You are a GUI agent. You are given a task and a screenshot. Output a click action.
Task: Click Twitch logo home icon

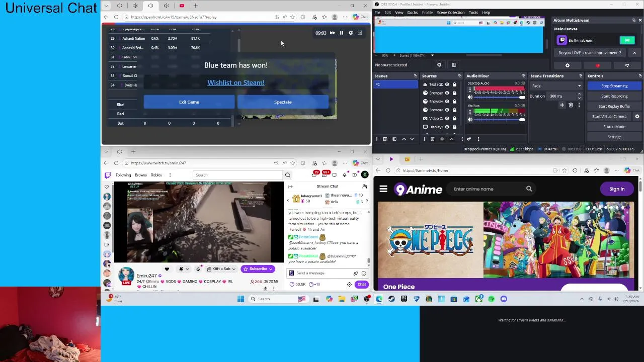(108, 175)
